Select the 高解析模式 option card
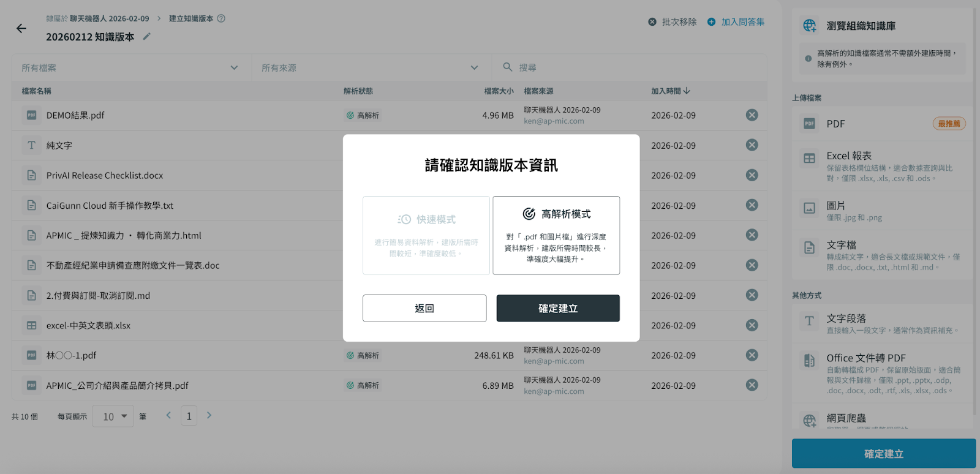The image size is (980, 474). click(556, 235)
